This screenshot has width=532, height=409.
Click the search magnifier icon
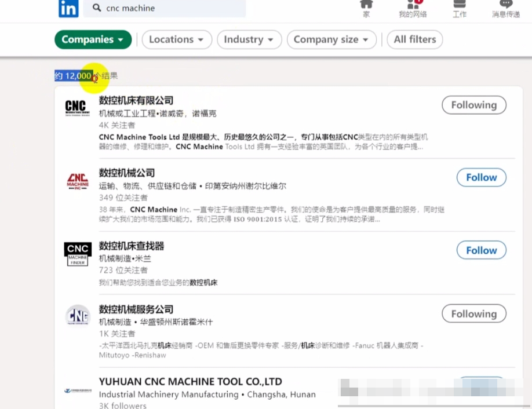click(97, 8)
